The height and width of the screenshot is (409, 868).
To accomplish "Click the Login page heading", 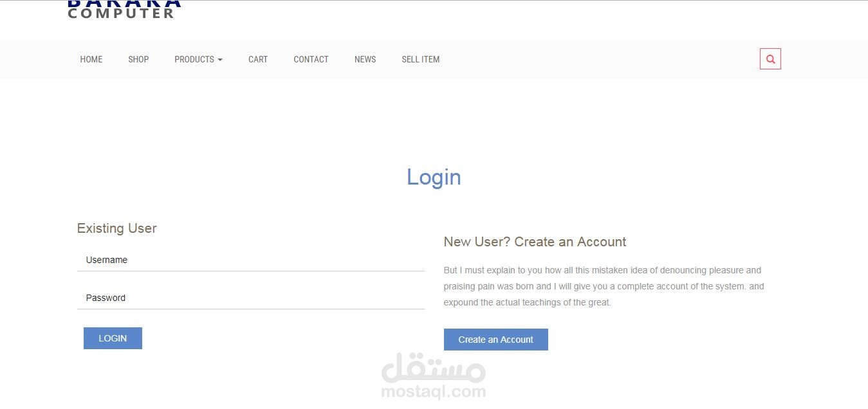I will tap(434, 177).
